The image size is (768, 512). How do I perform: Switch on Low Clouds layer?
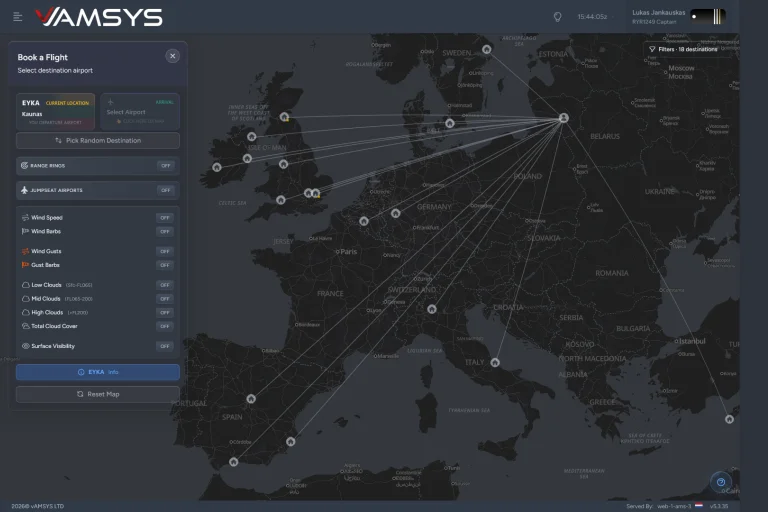click(165, 285)
